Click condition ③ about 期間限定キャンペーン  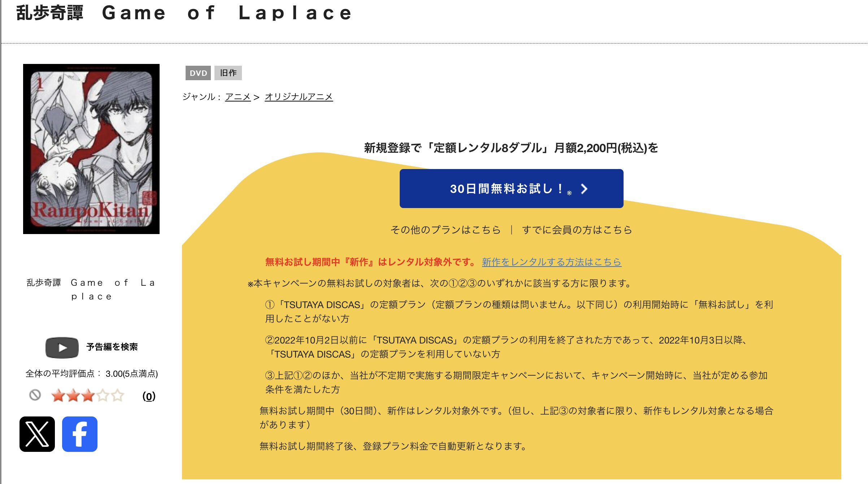pos(516,382)
